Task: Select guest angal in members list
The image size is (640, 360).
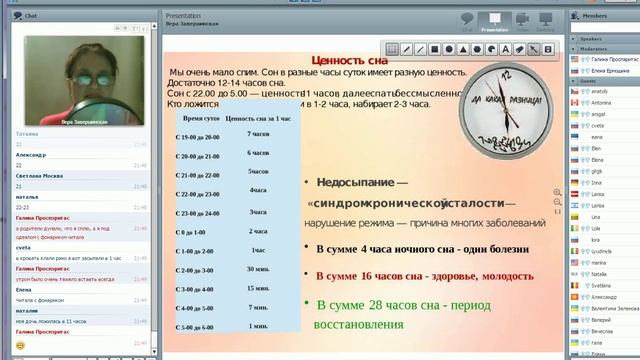Action: pyautogui.click(x=605, y=114)
